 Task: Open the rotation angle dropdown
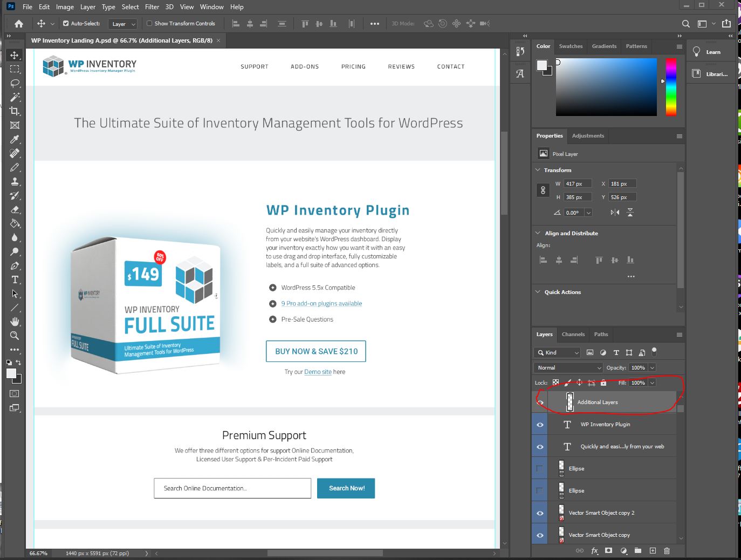[x=588, y=213]
